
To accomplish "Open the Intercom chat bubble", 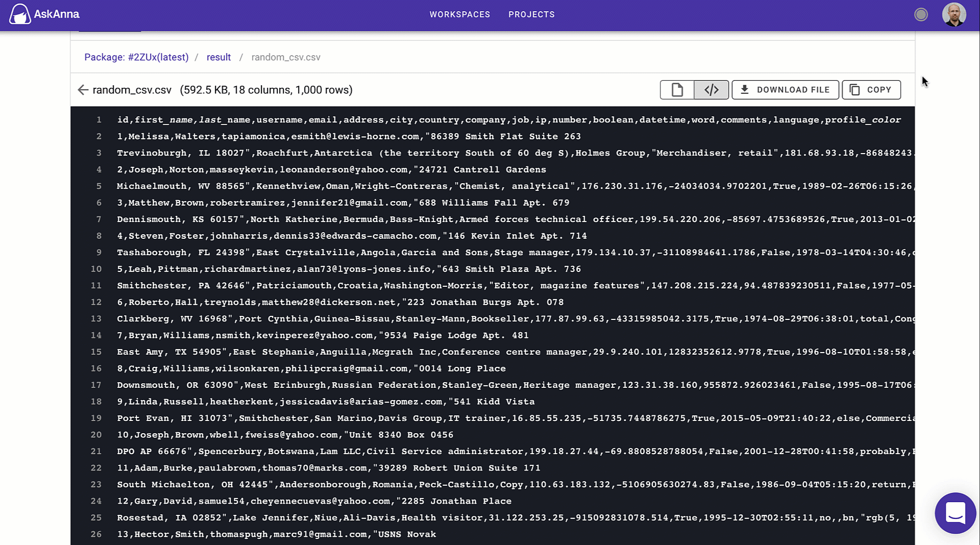I will point(955,513).
